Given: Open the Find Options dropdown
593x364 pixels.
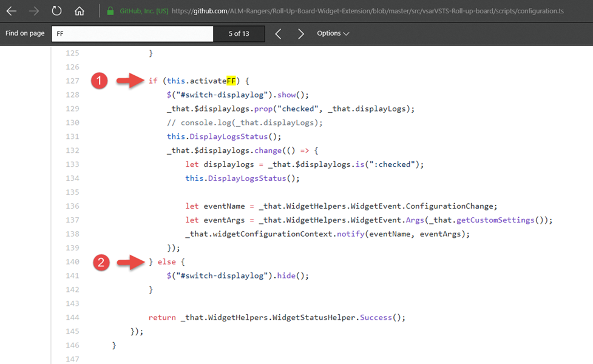Looking at the screenshot, I should pos(333,33).
